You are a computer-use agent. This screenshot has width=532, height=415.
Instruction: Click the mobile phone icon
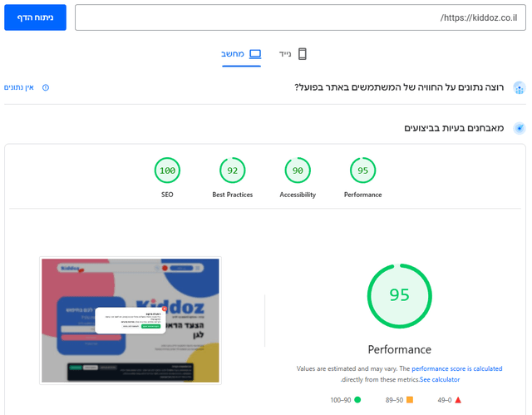pos(303,54)
